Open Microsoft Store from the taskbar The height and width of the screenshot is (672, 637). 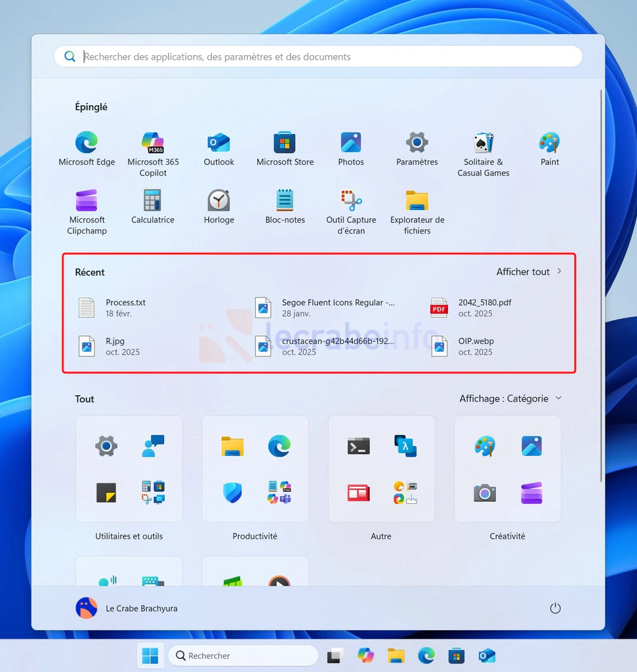(457, 656)
